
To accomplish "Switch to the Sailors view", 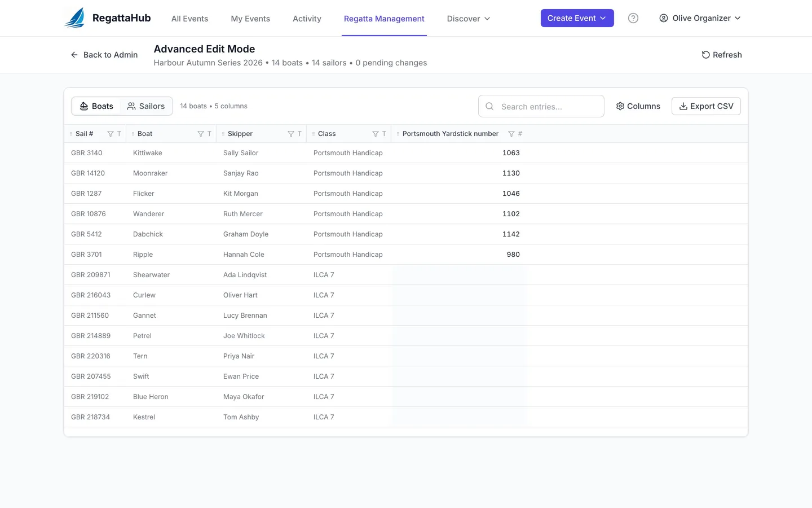I will (x=146, y=106).
